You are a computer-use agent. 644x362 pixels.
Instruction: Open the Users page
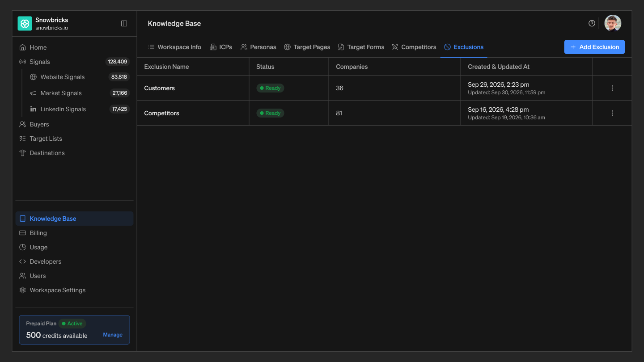75,276
